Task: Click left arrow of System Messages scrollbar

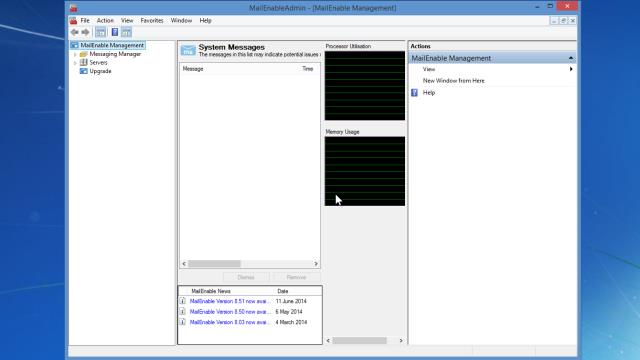Action: [184, 264]
